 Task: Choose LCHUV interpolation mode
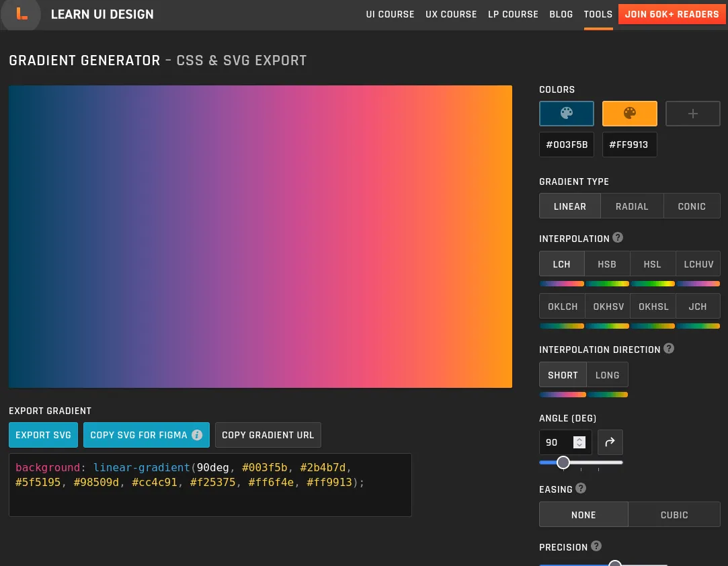[698, 264]
